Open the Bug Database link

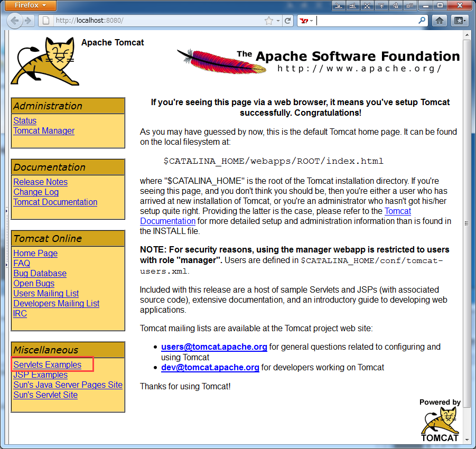click(x=40, y=274)
